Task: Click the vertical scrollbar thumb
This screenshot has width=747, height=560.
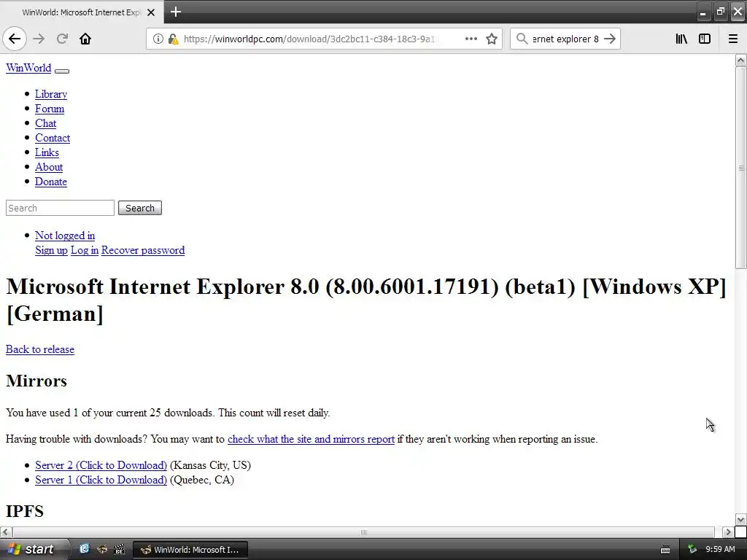Action: click(740, 168)
